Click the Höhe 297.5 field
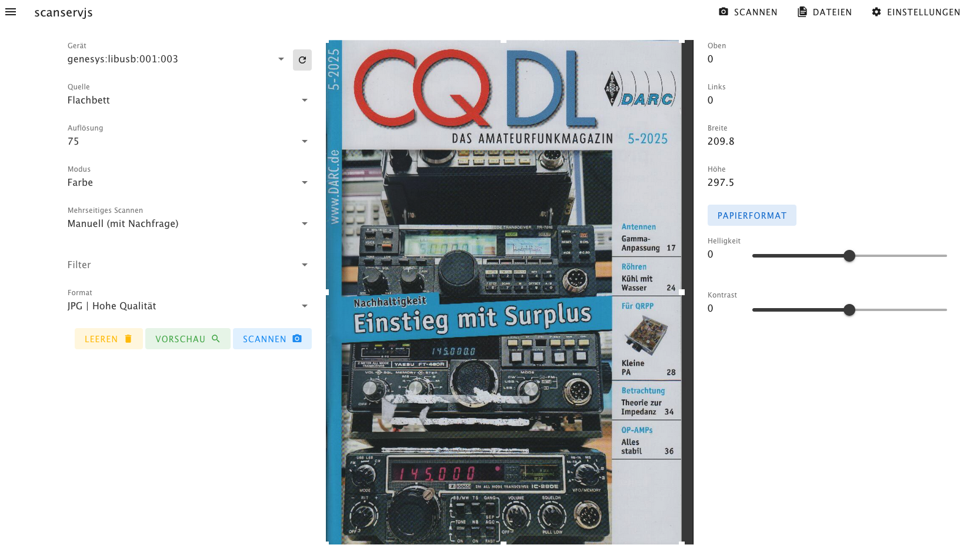Viewport: 980px width, 558px height. pos(827,182)
